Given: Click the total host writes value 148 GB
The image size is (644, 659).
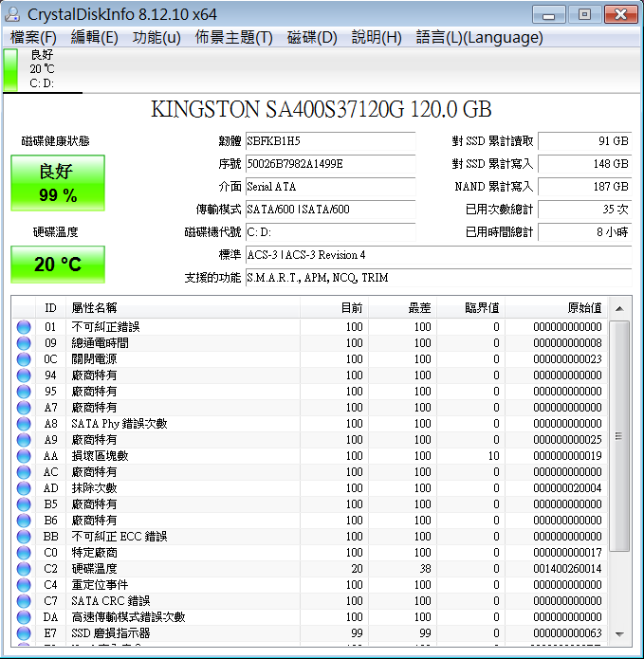Looking at the screenshot, I should [x=585, y=164].
